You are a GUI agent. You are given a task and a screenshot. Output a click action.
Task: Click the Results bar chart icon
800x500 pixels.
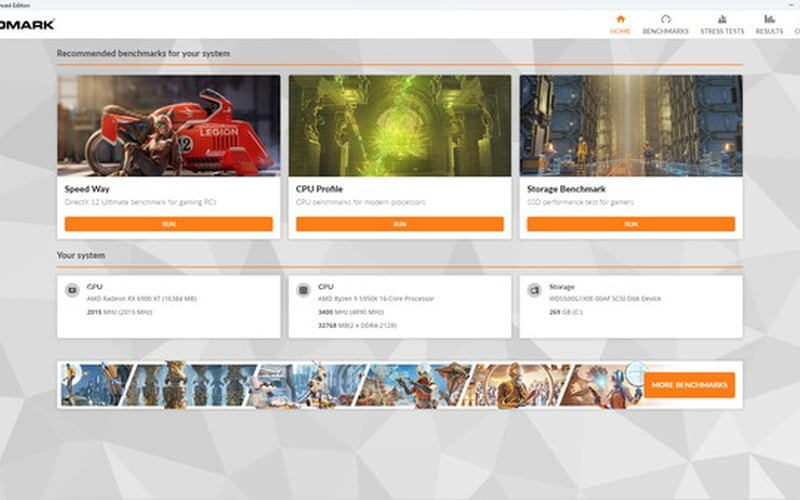769,19
